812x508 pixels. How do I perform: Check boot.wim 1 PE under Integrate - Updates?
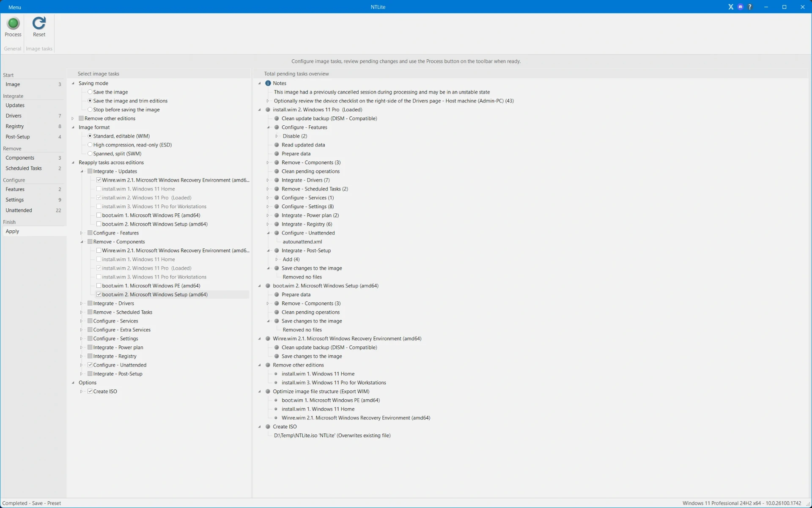pos(99,215)
